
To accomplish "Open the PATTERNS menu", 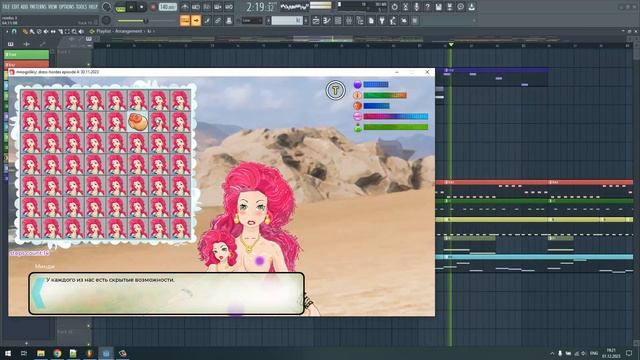I will (x=38, y=7).
